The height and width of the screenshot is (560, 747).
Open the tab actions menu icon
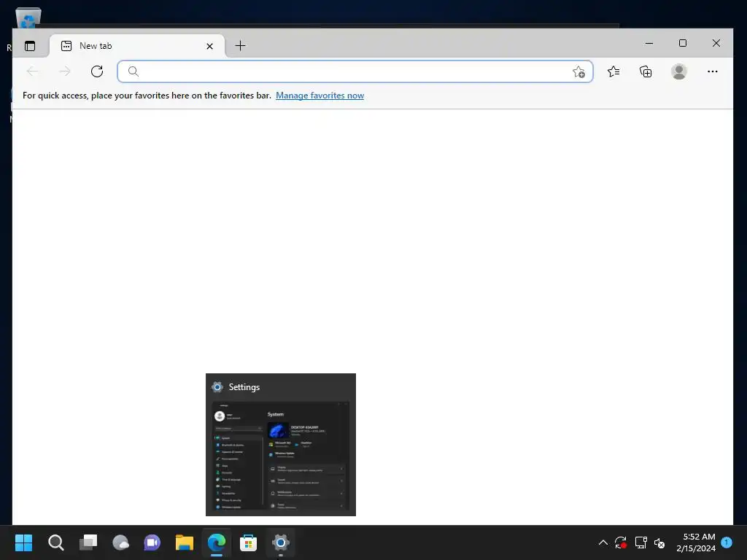tap(30, 46)
